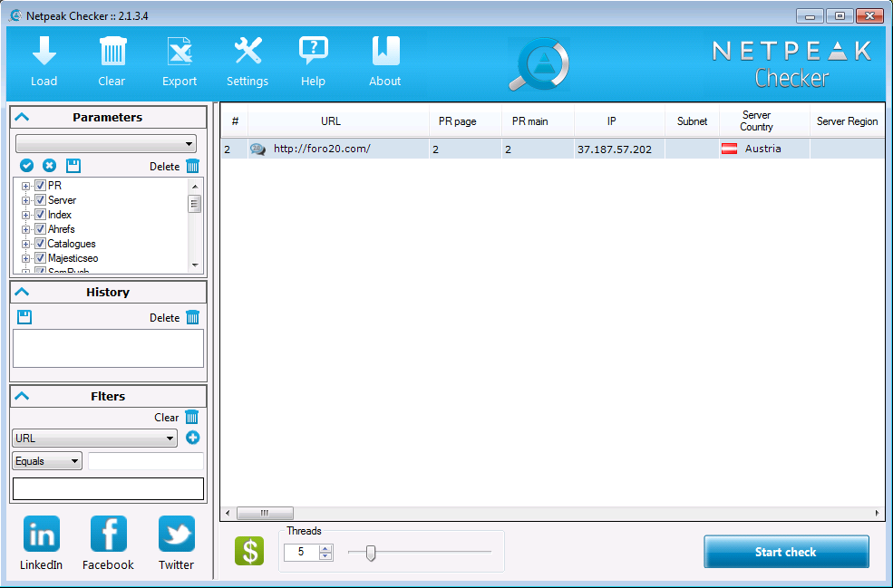Click the Load toolbar icon

tap(44, 52)
